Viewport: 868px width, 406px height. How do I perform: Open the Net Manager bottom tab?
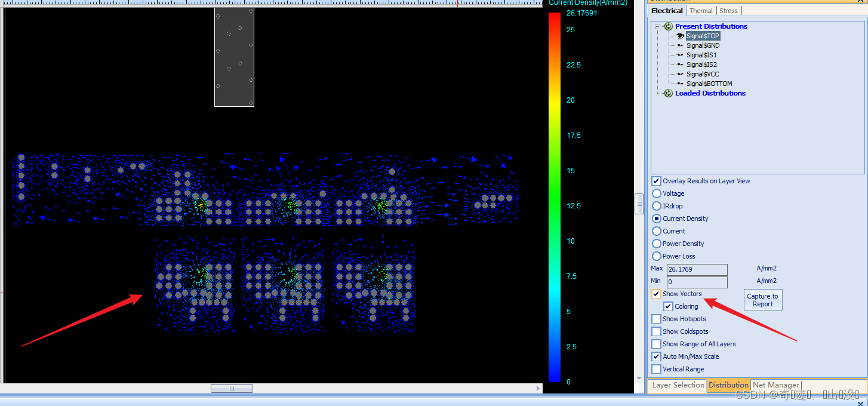click(775, 385)
